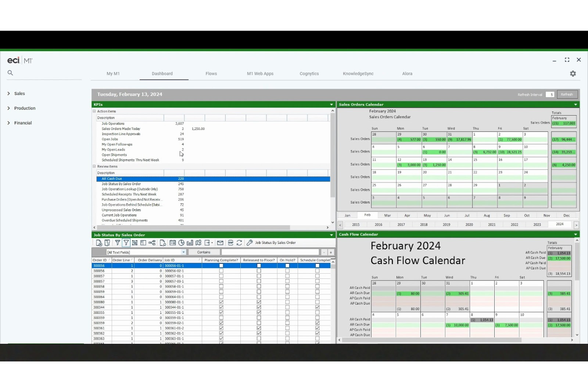The image size is (588, 392).
Task: Uncheck Released to Floor for job 300355-01-1
Action: (259, 313)
